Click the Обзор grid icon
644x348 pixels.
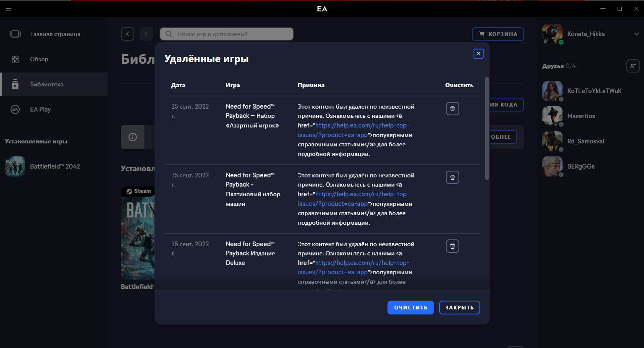(15, 59)
